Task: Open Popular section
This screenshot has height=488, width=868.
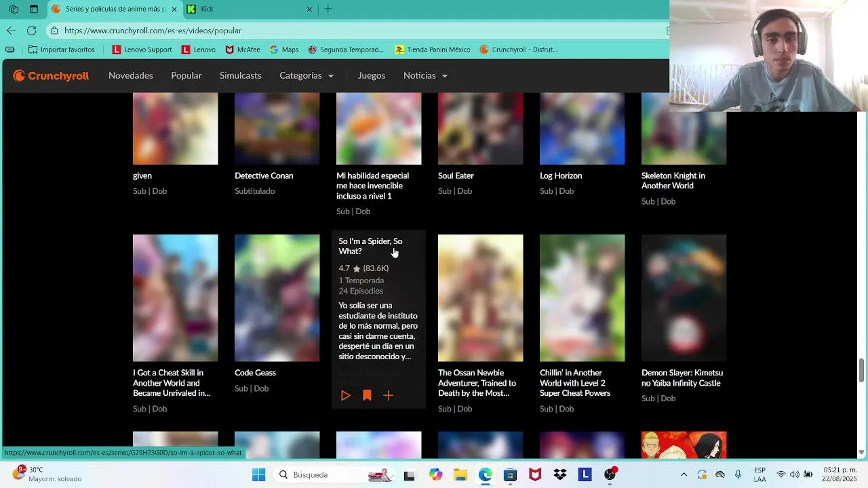Action: point(186,76)
